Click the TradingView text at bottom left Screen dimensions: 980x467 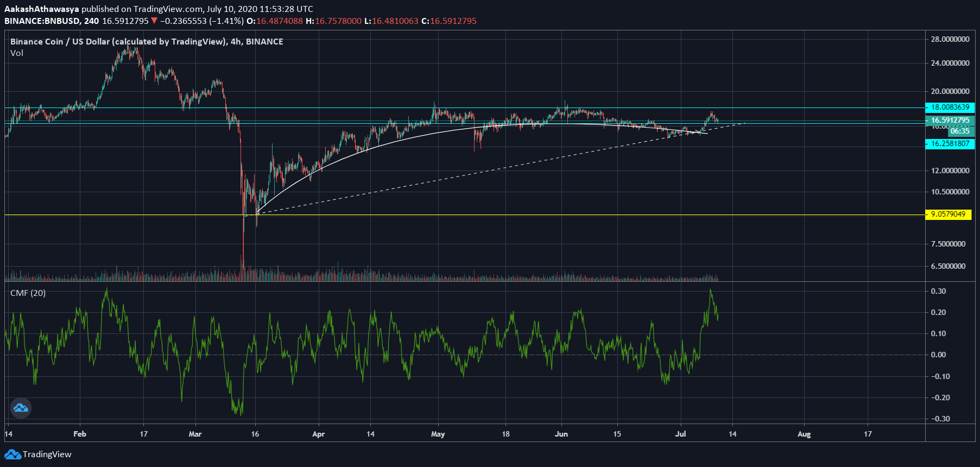click(x=47, y=455)
